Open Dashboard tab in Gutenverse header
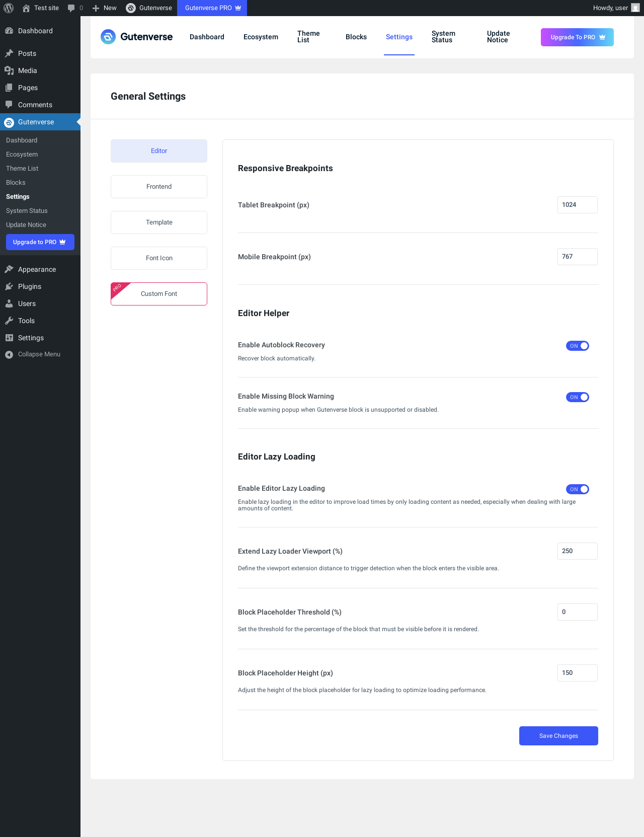The height and width of the screenshot is (837, 644). (x=207, y=37)
